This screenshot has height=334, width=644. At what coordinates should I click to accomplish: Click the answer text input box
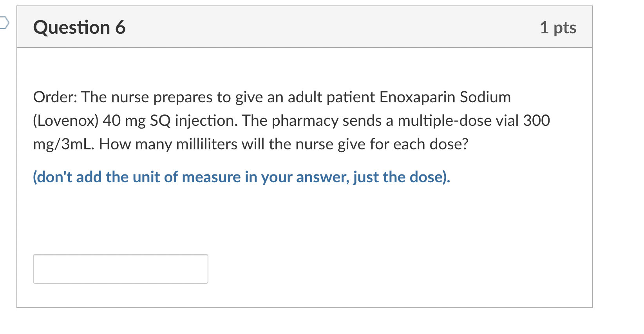click(120, 269)
